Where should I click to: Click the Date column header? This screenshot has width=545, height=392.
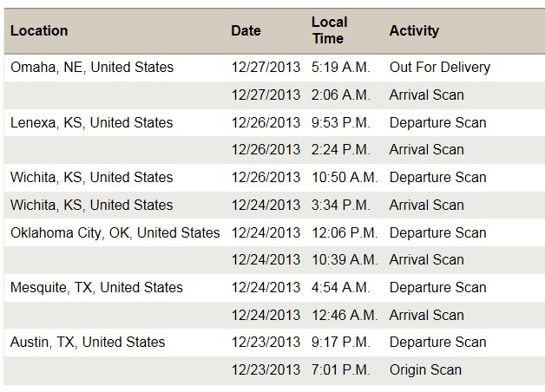point(246,30)
